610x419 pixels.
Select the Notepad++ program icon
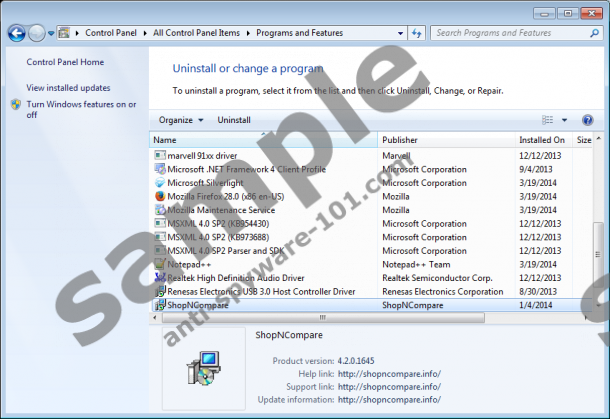point(160,264)
